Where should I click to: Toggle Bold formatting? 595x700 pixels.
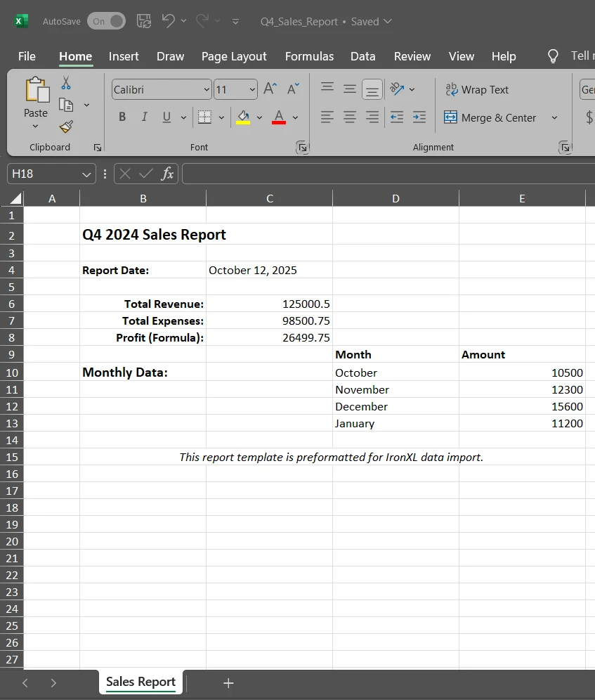tap(122, 117)
